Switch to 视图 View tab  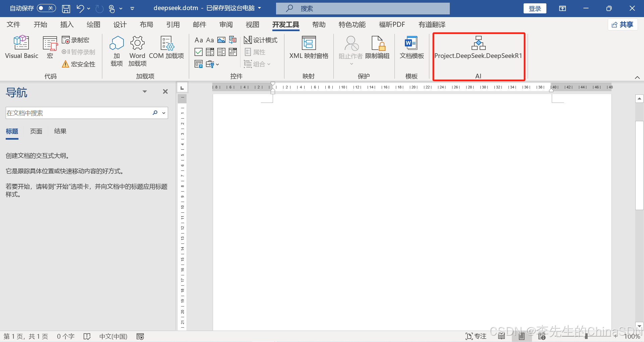tap(252, 24)
